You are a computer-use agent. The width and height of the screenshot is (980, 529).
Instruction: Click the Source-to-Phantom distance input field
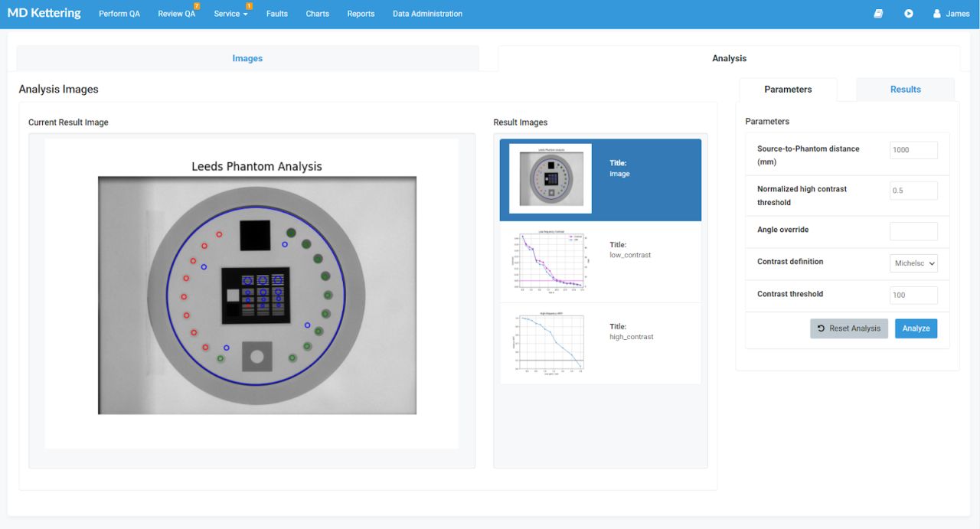pyautogui.click(x=913, y=150)
